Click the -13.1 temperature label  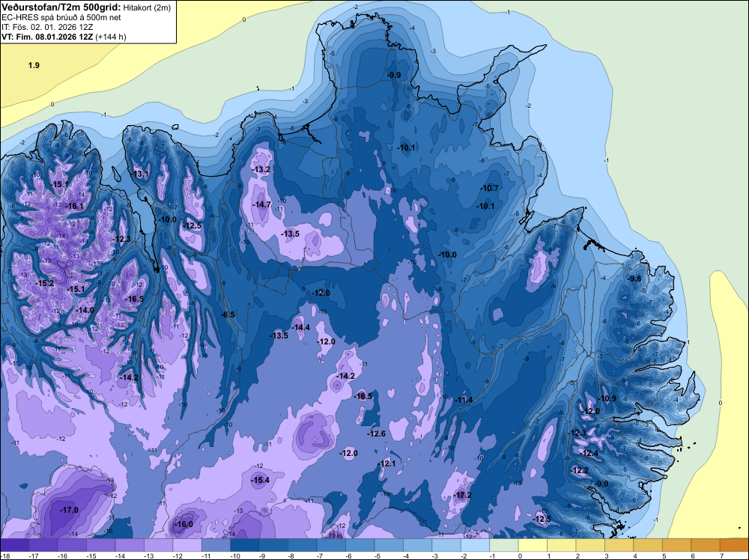point(141,174)
